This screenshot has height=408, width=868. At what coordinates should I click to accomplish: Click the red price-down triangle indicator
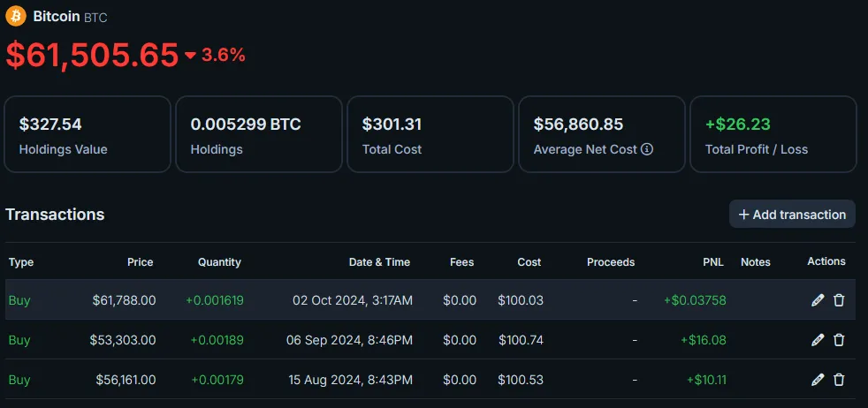point(190,56)
